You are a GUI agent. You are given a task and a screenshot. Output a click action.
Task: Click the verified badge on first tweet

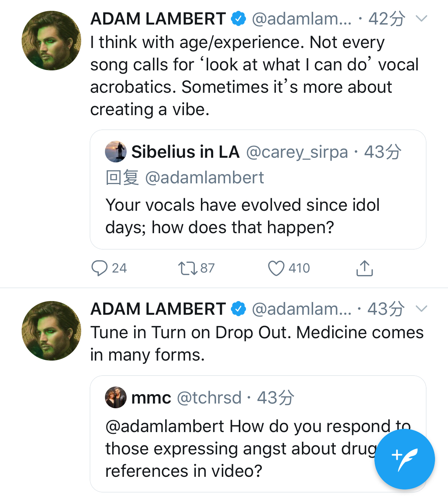[238, 19]
